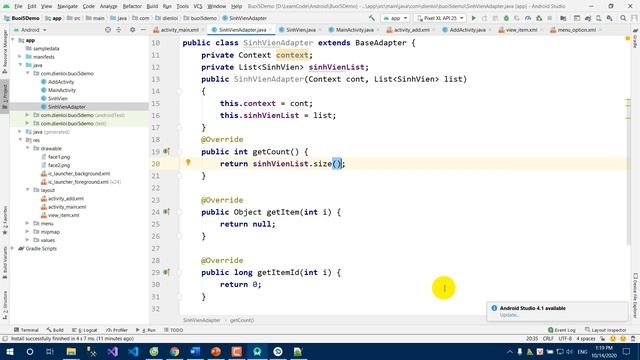Collapse the res folder
640x360 pixels.
(20, 140)
